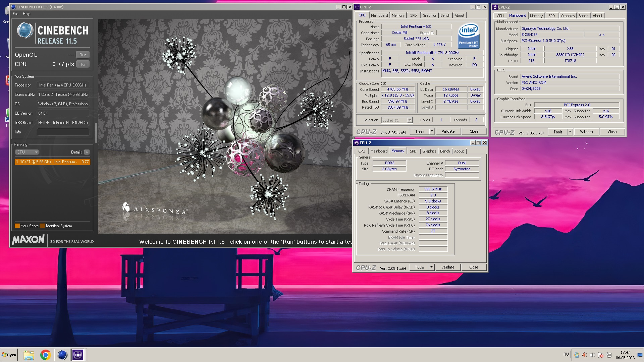Image resolution: width=644 pixels, height=362 pixels.
Task: Click the Intel Pentium 4 HT logo
Action: (469, 36)
